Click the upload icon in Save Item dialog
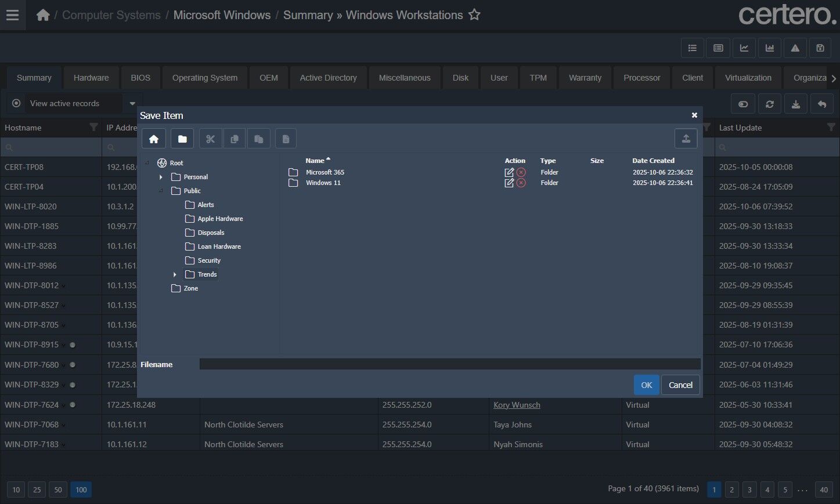This screenshot has width=840, height=504. 686,139
